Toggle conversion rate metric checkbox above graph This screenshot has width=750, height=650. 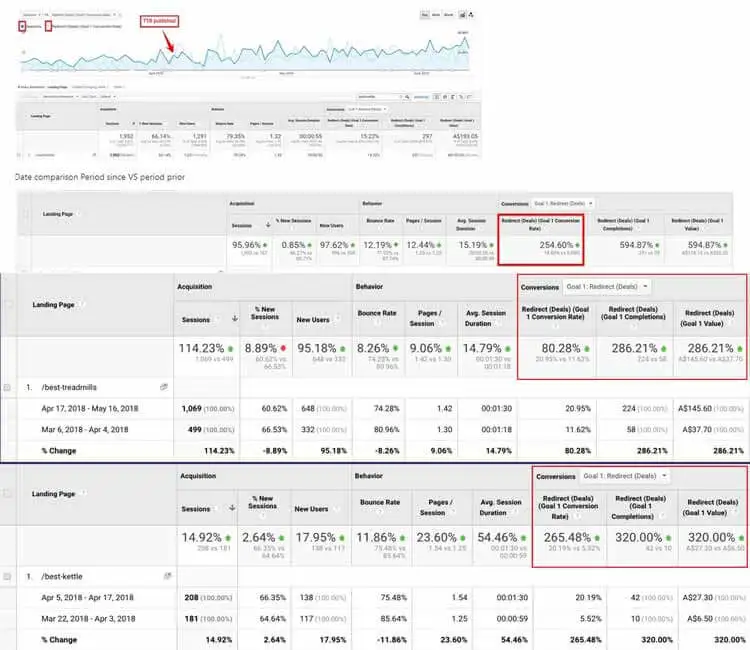[48, 26]
